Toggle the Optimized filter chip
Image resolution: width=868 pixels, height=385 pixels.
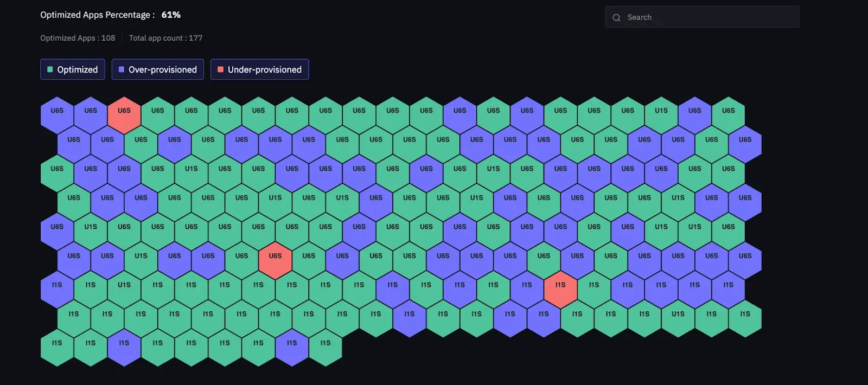(73, 69)
